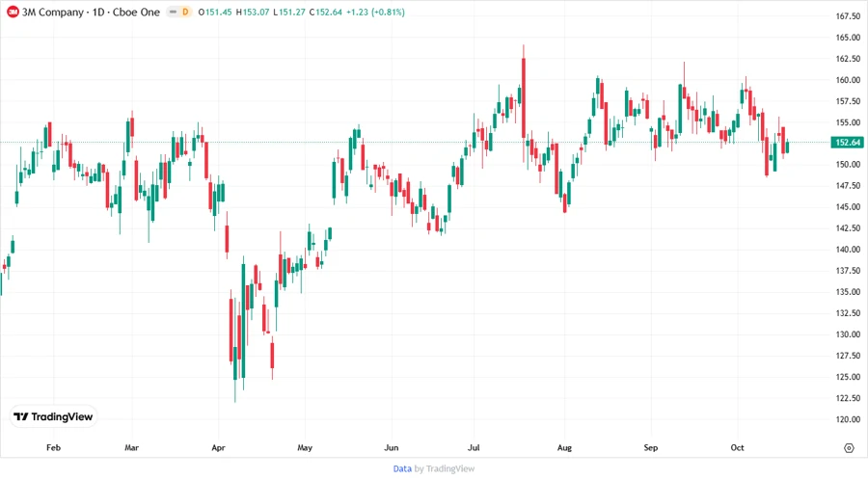This screenshot has width=868, height=480.
Task: Select the Feb label on the time axis
Action: click(53, 448)
